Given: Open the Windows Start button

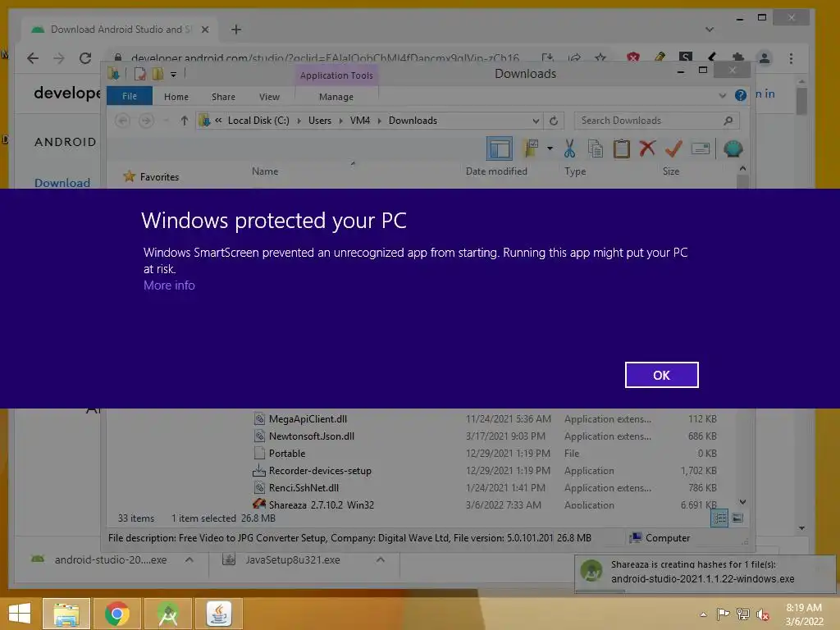Looking at the screenshot, I should pos(20,613).
